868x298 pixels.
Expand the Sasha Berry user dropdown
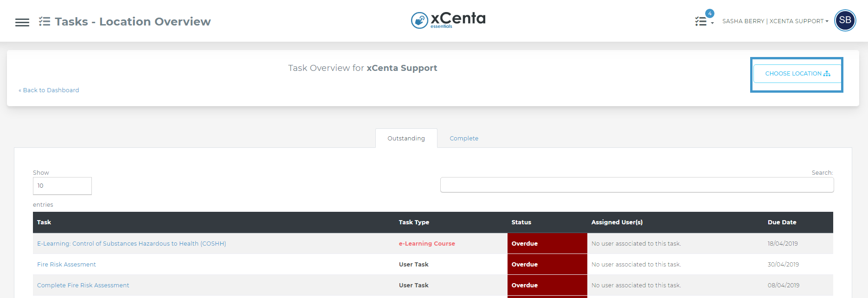(775, 21)
